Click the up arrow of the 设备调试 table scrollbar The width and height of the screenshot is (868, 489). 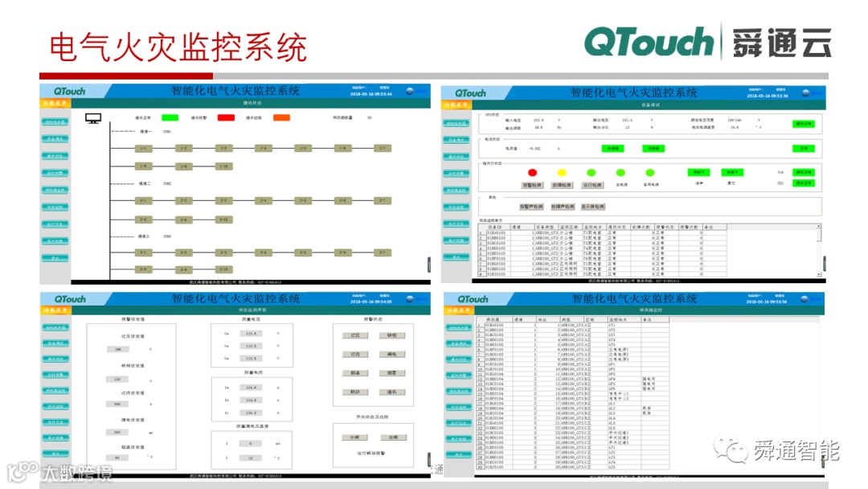point(819,227)
